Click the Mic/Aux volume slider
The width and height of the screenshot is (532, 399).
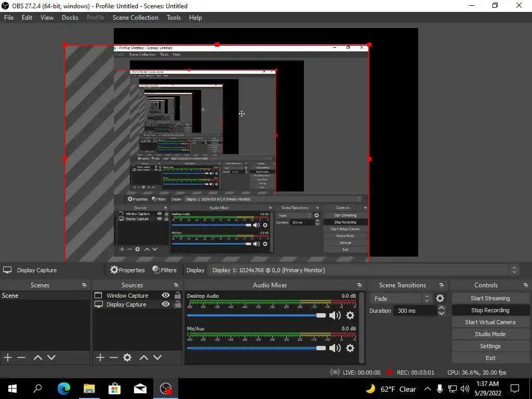click(x=256, y=348)
